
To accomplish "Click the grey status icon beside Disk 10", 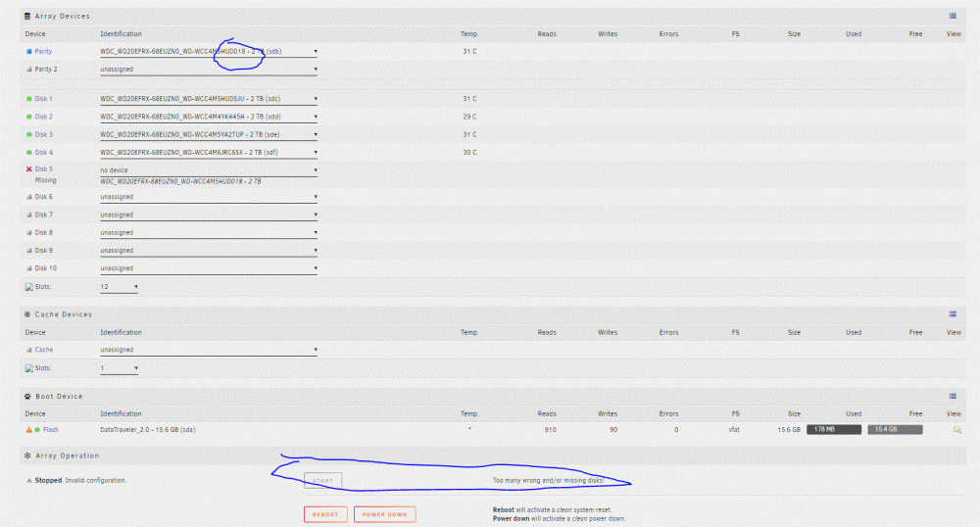I will coord(28,268).
